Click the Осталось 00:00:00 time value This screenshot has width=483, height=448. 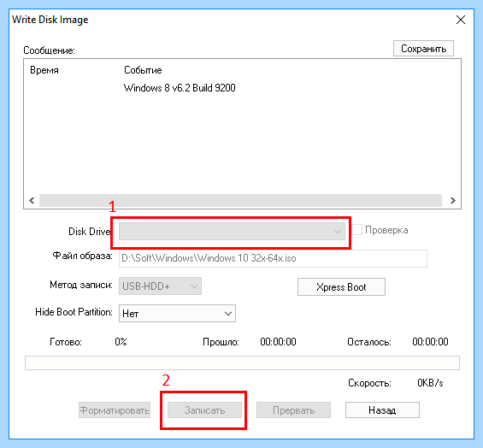[x=430, y=342]
